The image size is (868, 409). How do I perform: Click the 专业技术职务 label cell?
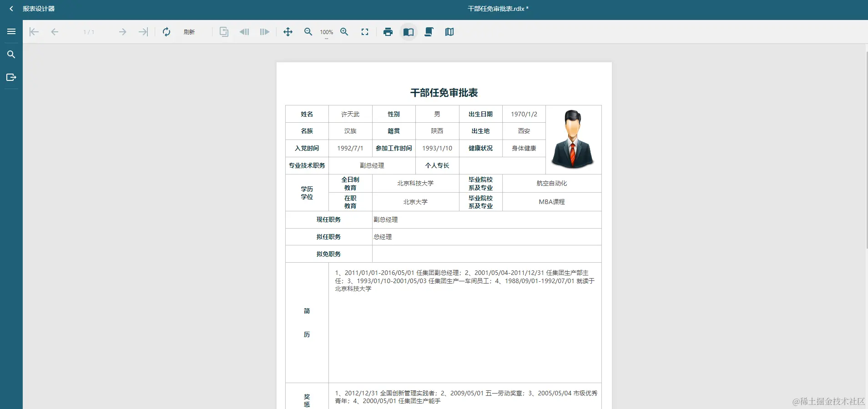click(307, 165)
